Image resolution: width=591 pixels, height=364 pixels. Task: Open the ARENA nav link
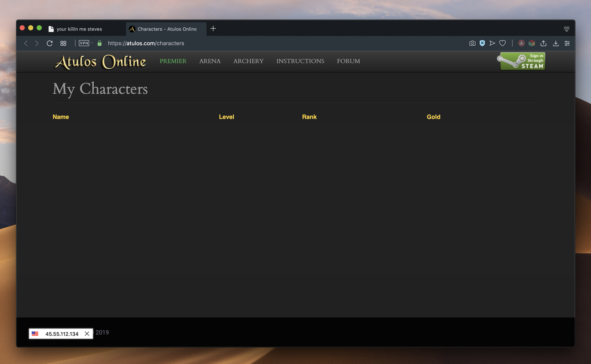pos(210,61)
